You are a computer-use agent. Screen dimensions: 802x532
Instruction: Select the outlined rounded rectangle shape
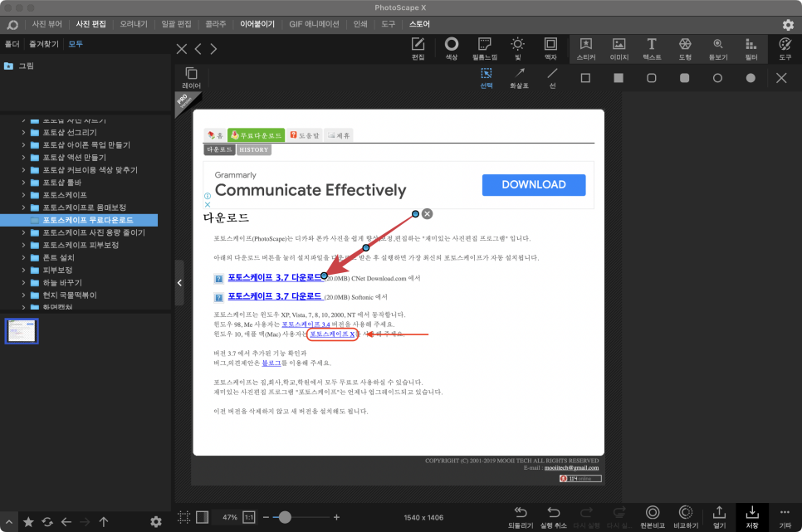click(651, 78)
